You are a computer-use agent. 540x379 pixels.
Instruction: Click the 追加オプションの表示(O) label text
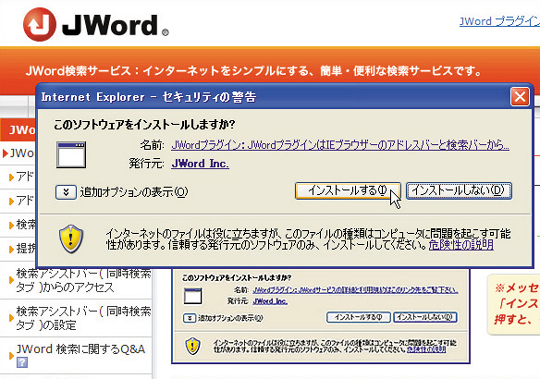tap(134, 192)
